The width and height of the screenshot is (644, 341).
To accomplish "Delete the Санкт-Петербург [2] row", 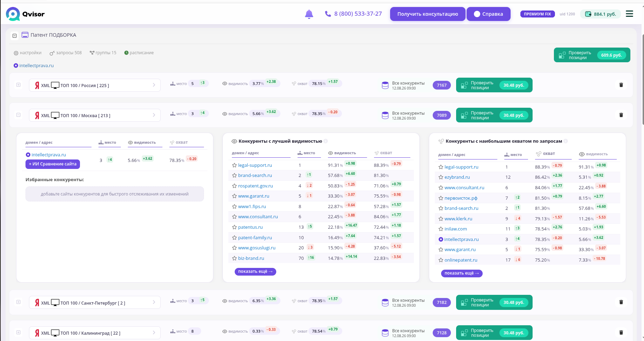I will click(x=621, y=302).
